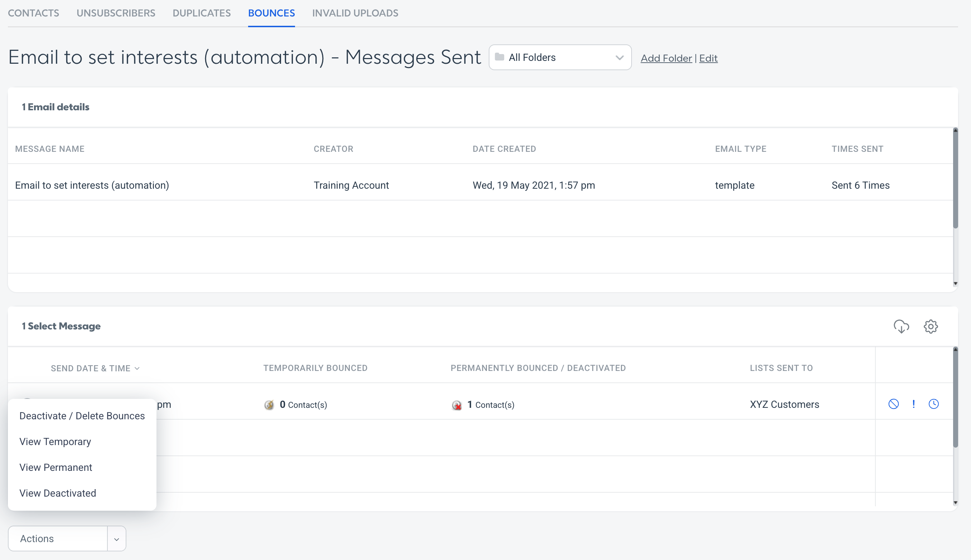Click the 'Sent 6 Times' cell
The image size is (971, 560).
click(x=861, y=185)
